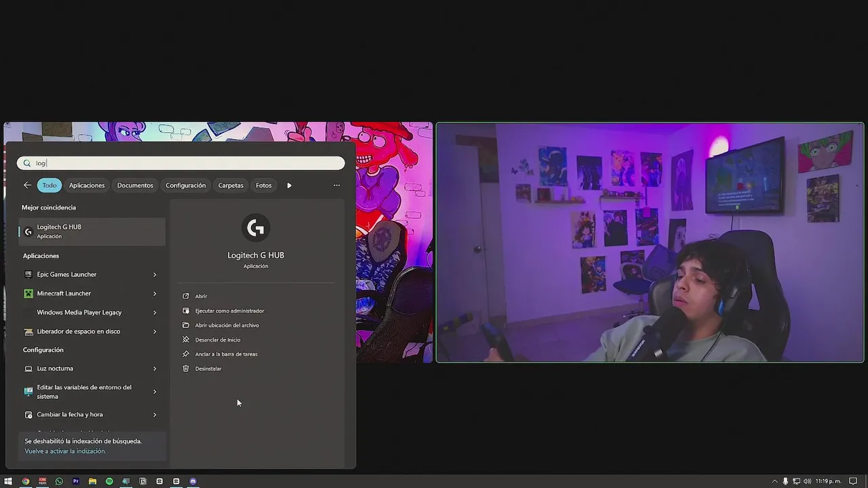The height and width of the screenshot is (488, 868).
Task: Switch to the Fotos filter tab
Action: click(264, 185)
